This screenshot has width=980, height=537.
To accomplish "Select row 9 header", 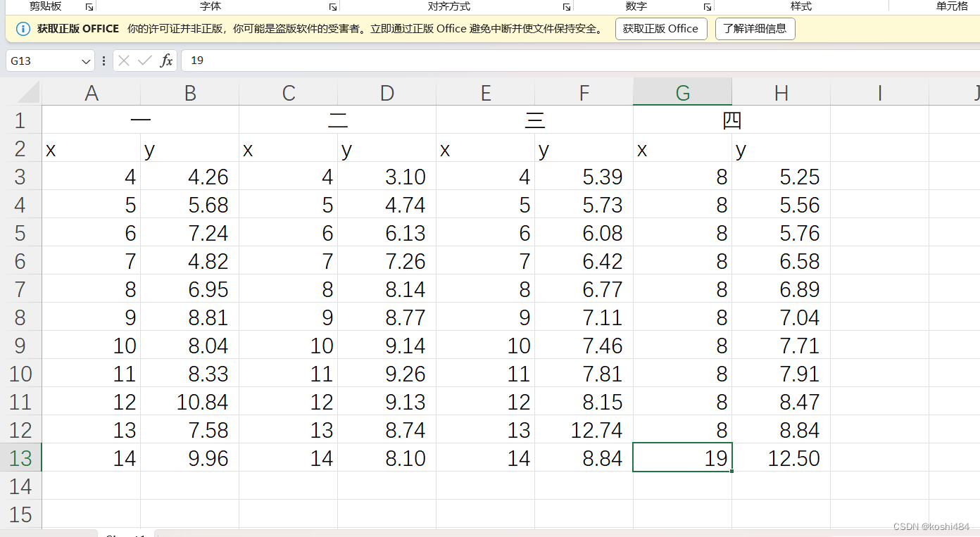I will coord(20,346).
